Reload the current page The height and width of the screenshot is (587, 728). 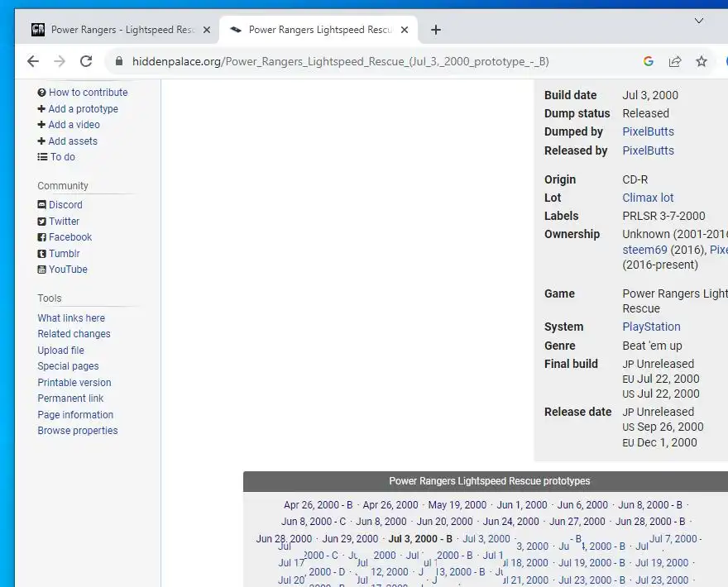click(x=86, y=61)
